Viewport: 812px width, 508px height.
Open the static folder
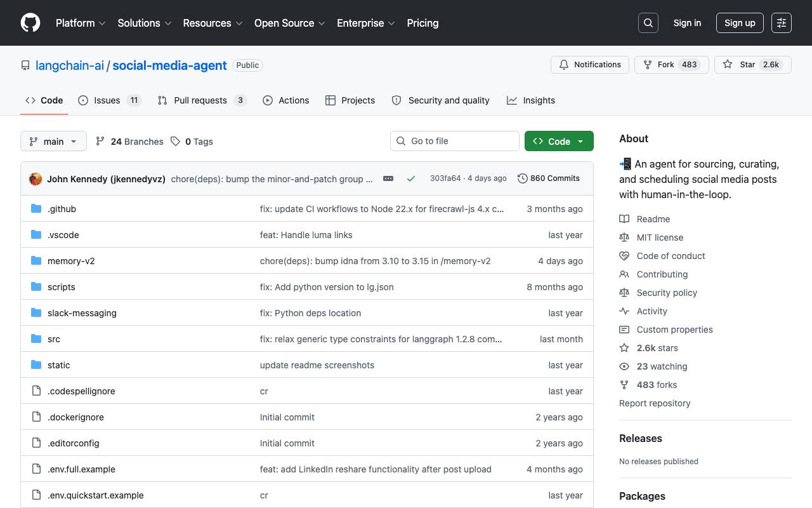point(59,365)
